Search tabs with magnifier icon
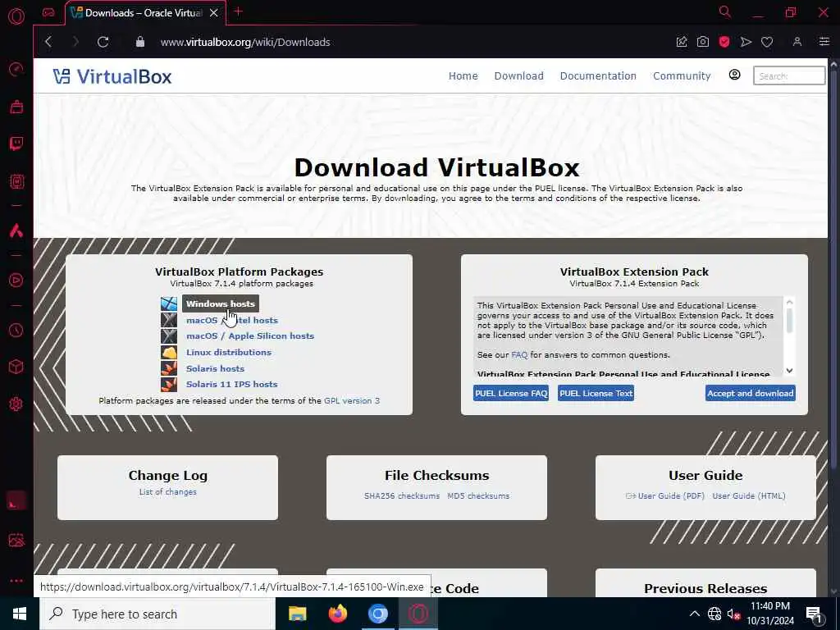Screen dimensions: 840x630 click(x=725, y=11)
